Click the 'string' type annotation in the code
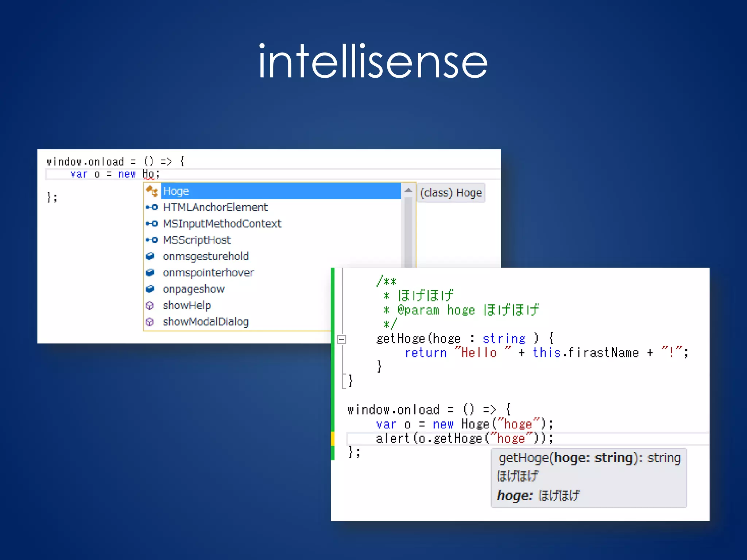The width and height of the screenshot is (747, 560). coord(504,339)
